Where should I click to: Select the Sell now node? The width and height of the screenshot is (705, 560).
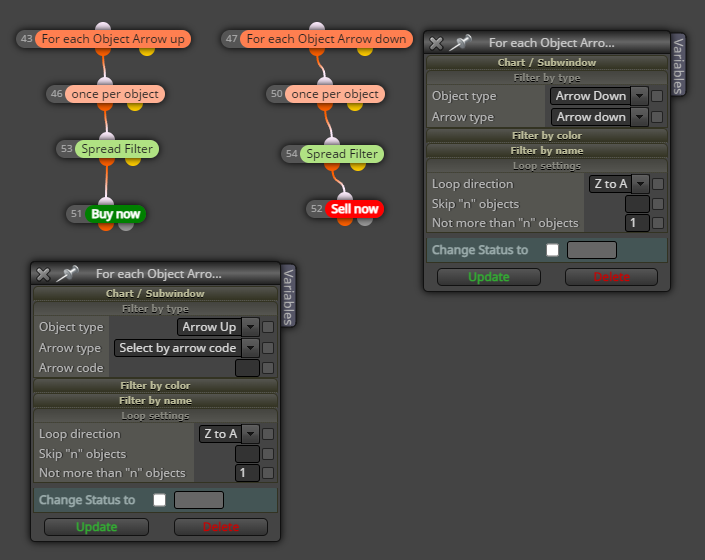(354, 209)
